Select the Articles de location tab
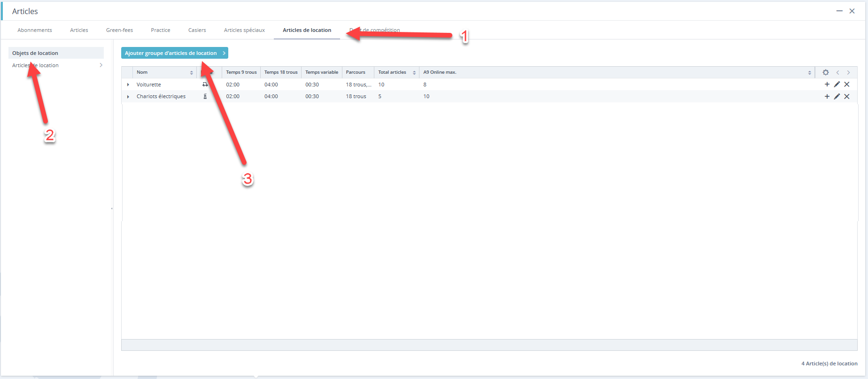The image size is (868, 379). [307, 30]
